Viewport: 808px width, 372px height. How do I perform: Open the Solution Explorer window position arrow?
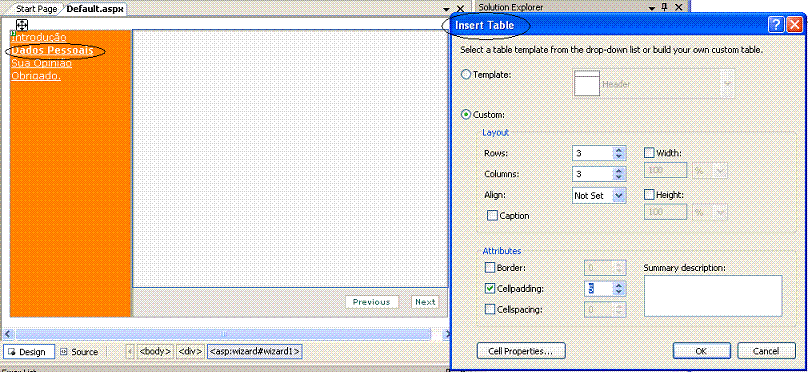point(652,8)
